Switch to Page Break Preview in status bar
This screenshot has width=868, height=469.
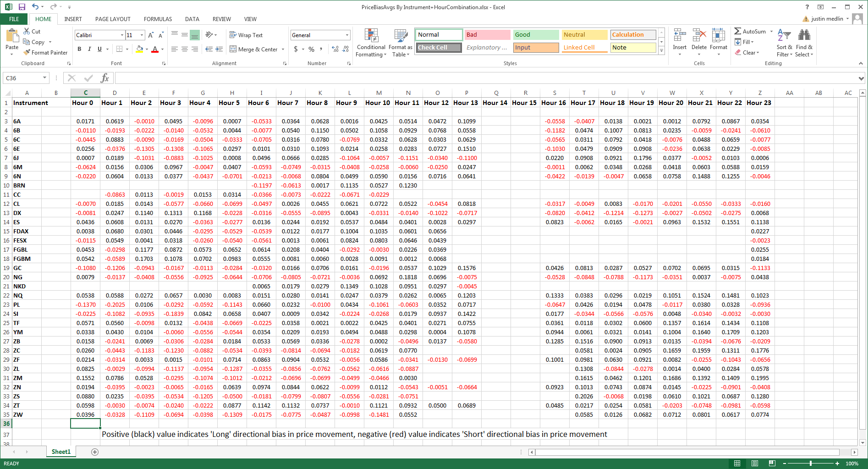(x=772, y=463)
